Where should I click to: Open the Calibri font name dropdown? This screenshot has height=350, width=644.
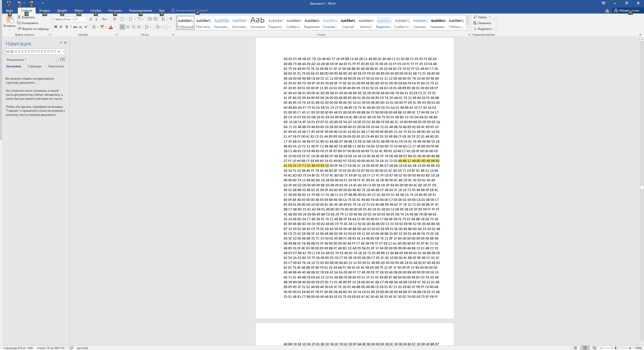point(72,19)
